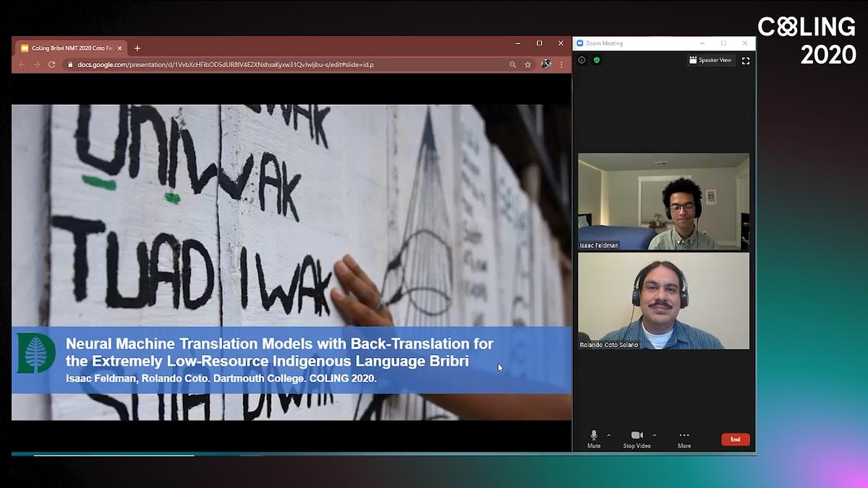Open a new Chrome tab
Viewport: 868px width, 488px height.
coord(137,48)
